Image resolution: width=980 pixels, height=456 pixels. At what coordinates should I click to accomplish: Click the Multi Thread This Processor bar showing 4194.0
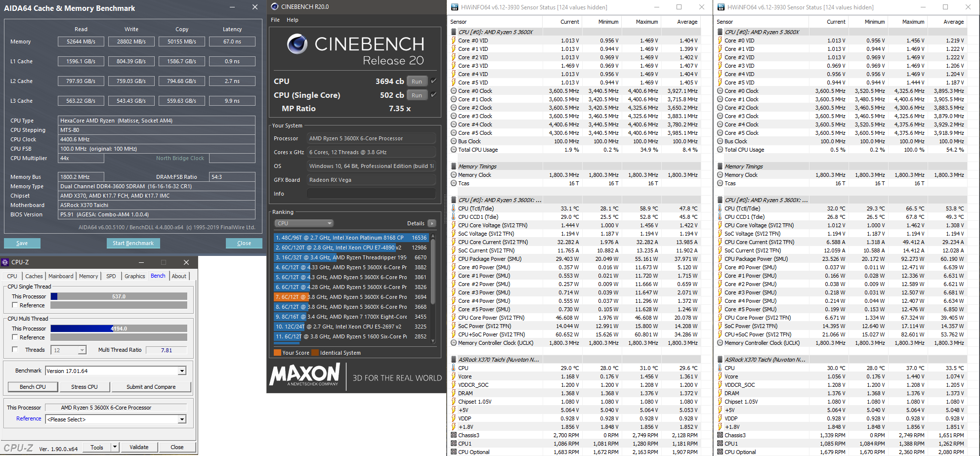point(119,329)
